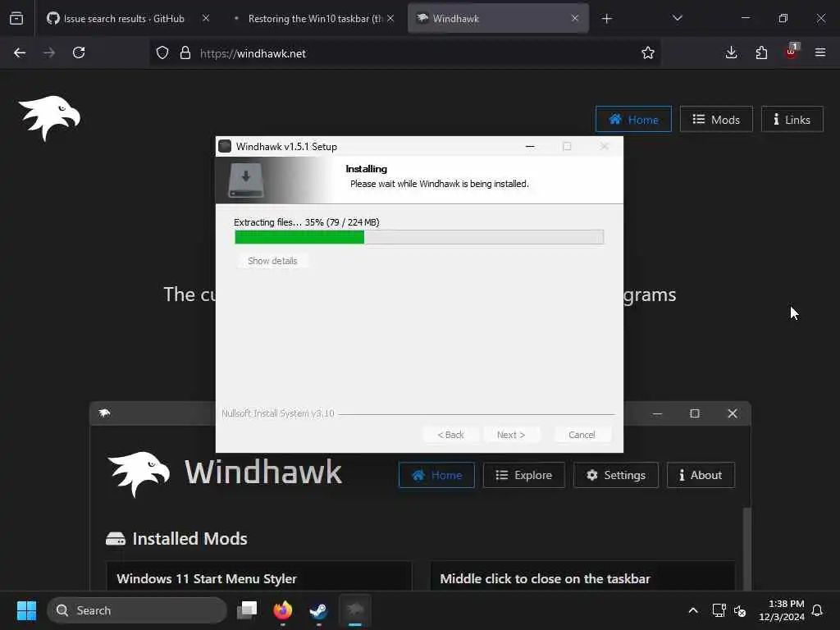The image size is (840, 630).
Task: Open Task View on the taskbar
Action: click(247, 610)
